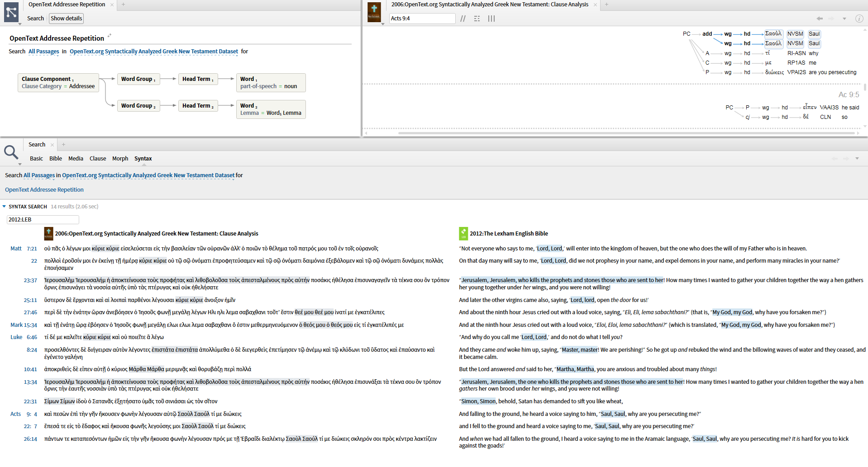Viewport: 868px width, 467px height.
Task: Click the syntax search document panel icon
Action: [11, 12]
